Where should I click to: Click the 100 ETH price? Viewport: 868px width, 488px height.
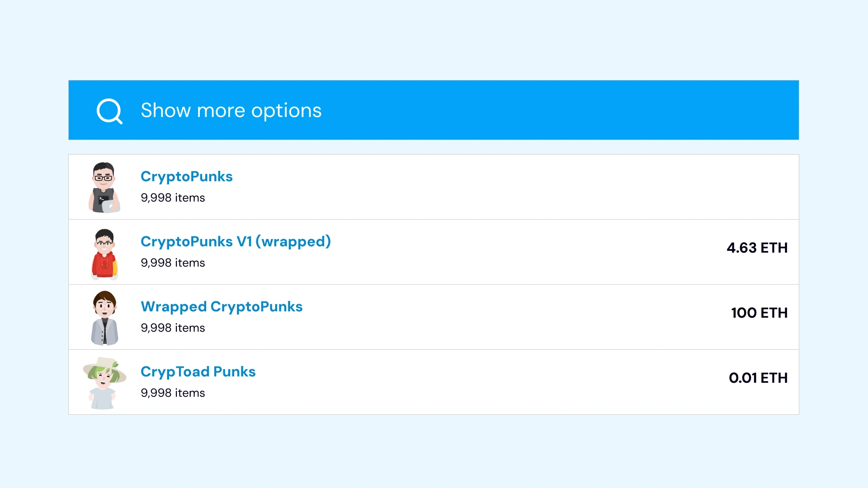click(759, 313)
